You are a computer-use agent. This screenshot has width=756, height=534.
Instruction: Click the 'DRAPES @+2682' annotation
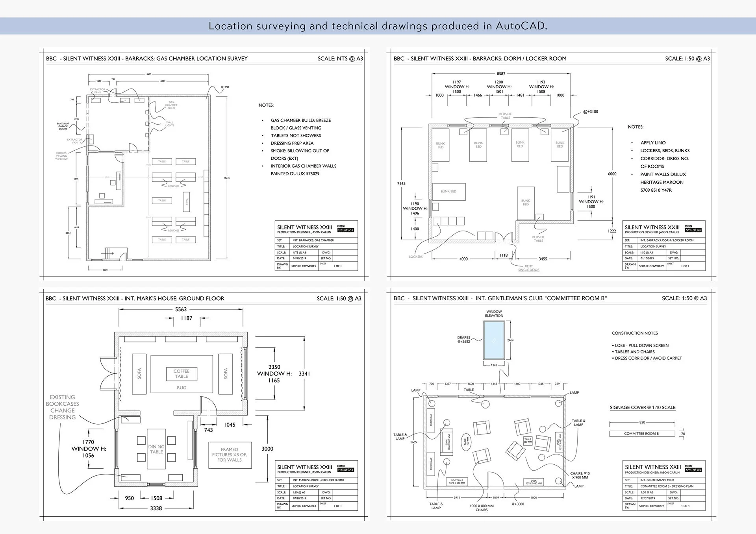click(464, 340)
